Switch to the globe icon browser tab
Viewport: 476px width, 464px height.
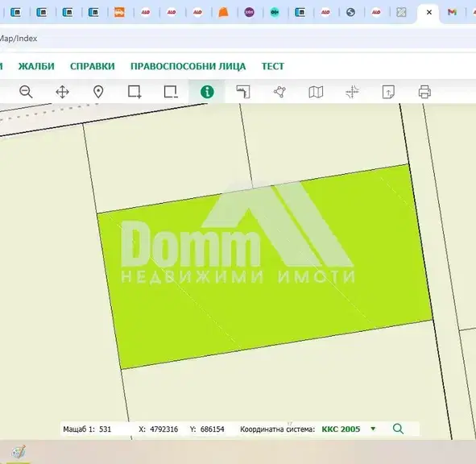click(350, 12)
